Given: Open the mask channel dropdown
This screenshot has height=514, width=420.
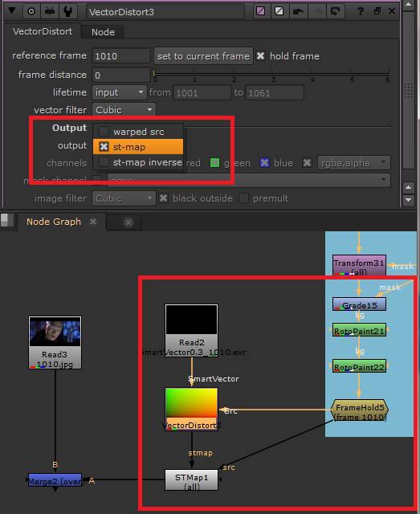Looking at the screenshot, I should [x=248, y=180].
